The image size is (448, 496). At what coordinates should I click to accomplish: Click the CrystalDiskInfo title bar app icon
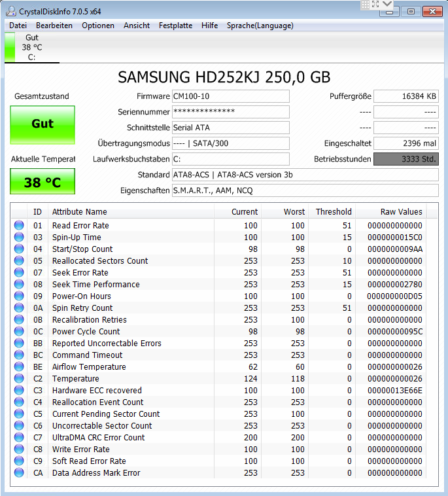click(x=11, y=11)
